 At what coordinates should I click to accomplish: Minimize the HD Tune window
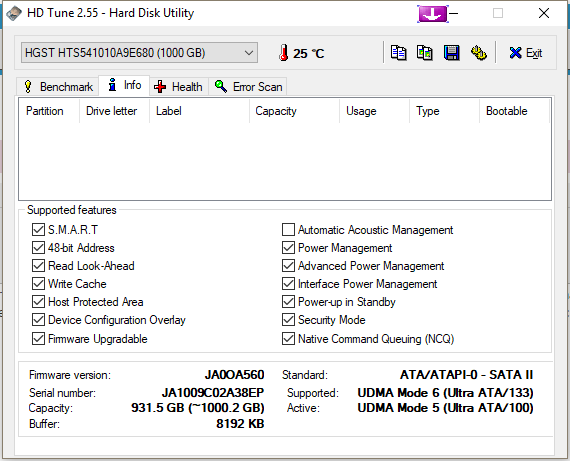453,13
